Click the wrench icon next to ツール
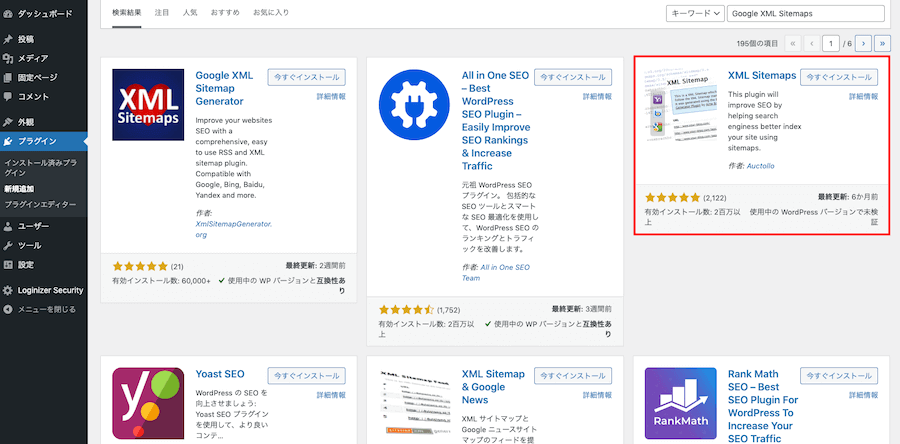This screenshot has height=444, width=900. tap(7, 246)
